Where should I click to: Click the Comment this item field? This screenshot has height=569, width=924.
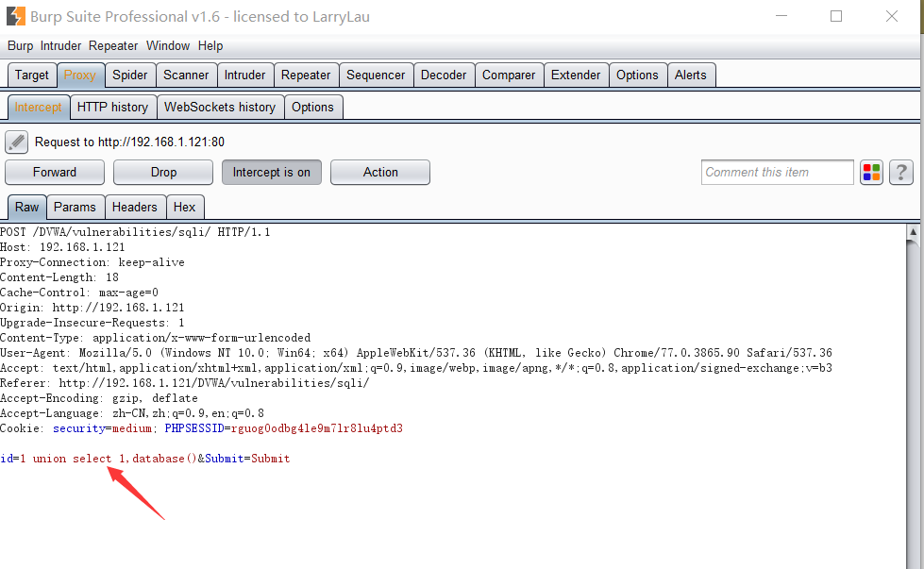click(778, 172)
